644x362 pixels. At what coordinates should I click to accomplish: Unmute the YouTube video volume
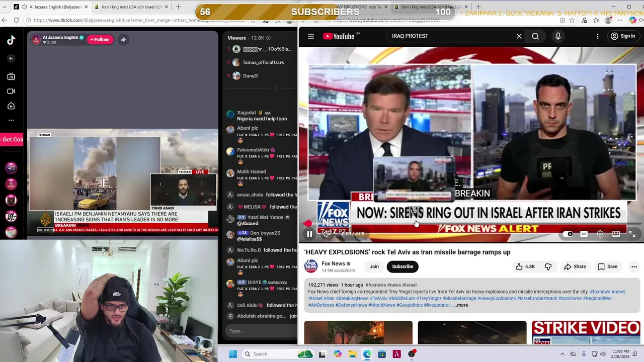coord(327,234)
